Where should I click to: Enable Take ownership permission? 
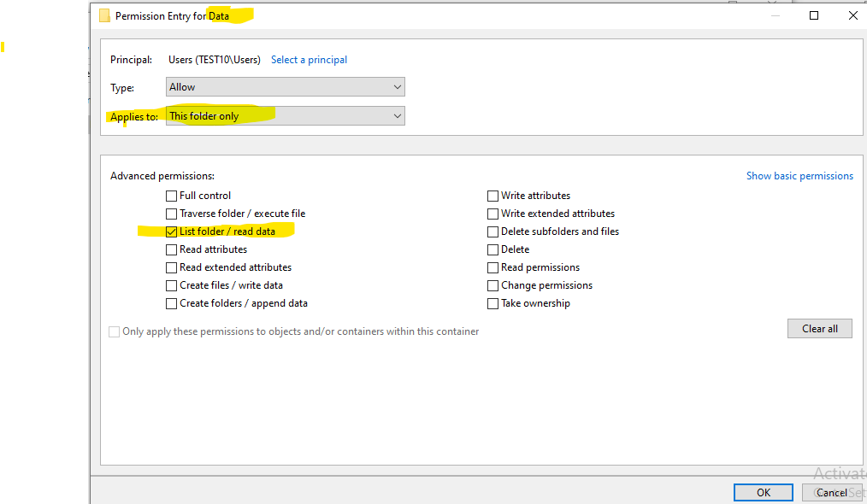(492, 302)
